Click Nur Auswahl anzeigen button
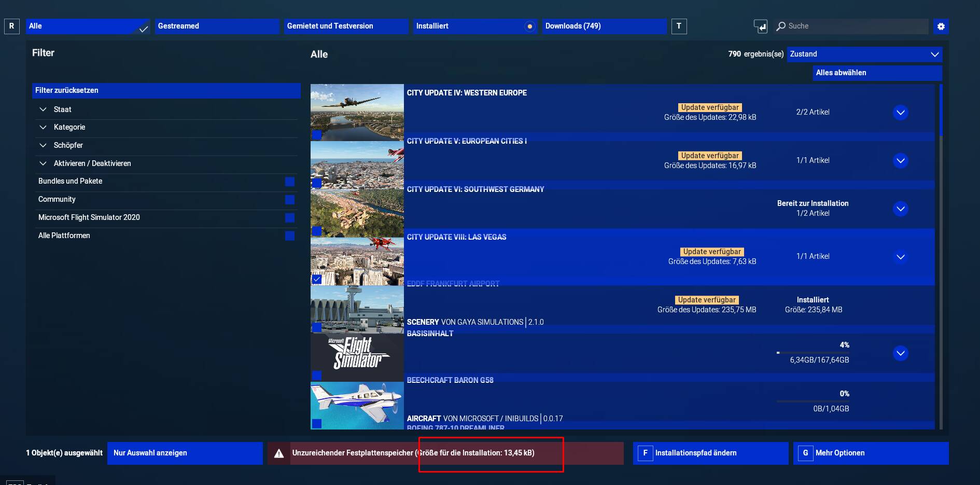Screen dimensions: 980x485 click(185, 453)
